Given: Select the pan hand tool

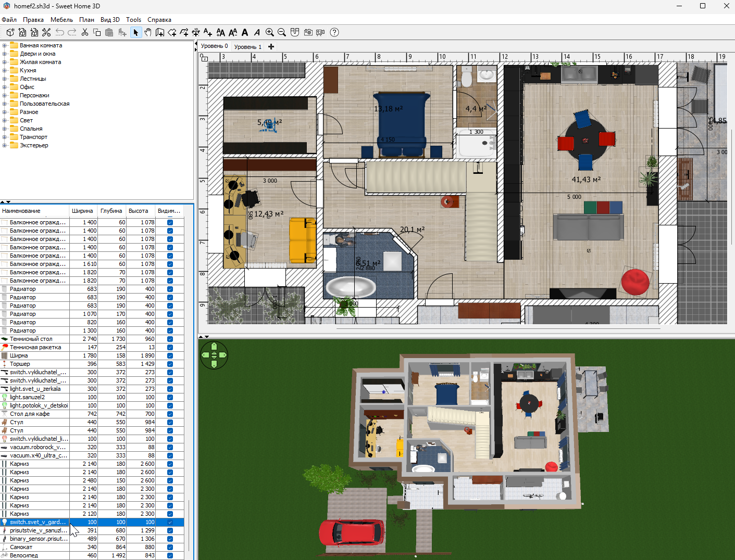Looking at the screenshot, I should point(148,32).
